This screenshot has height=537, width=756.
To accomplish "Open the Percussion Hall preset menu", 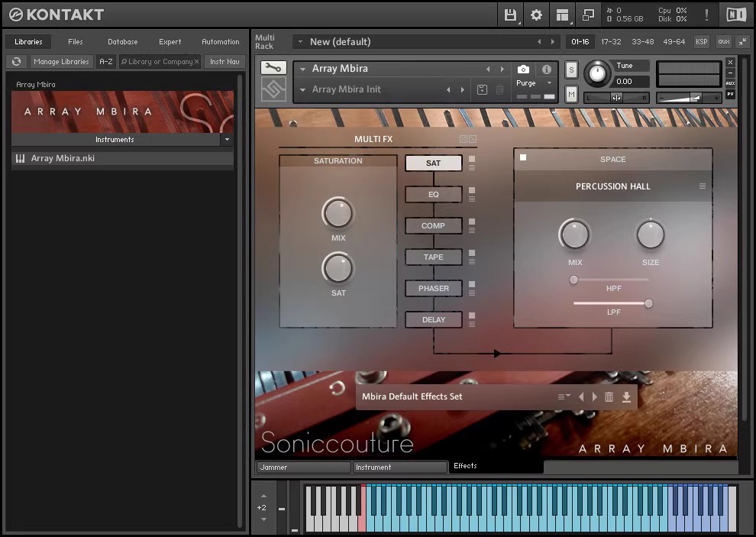I will (x=702, y=186).
